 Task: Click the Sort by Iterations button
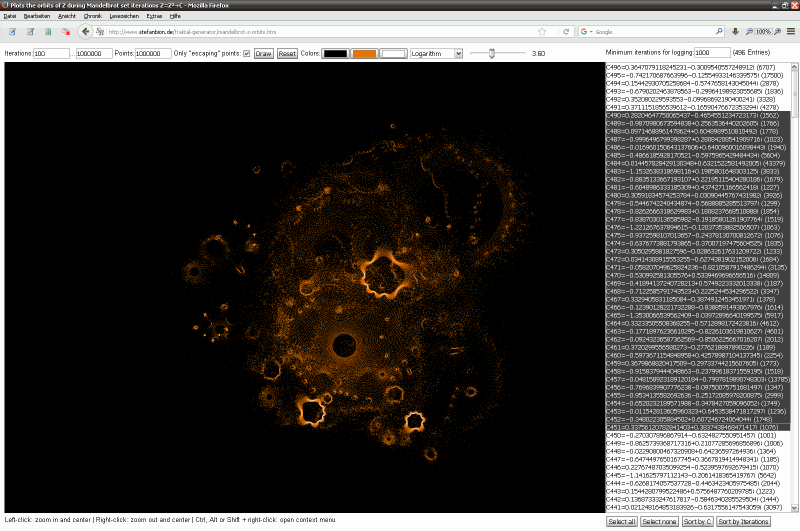pos(745,522)
